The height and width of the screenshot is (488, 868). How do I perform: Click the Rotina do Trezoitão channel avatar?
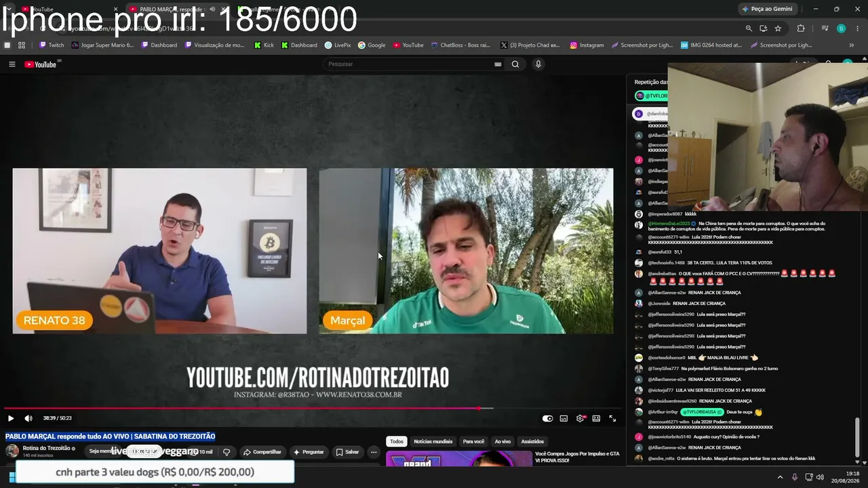(12, 451)
